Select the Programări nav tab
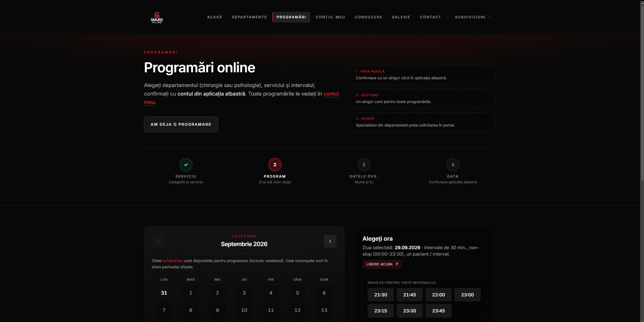The height and width of the screenshot is (322, 644). [291, 17]
